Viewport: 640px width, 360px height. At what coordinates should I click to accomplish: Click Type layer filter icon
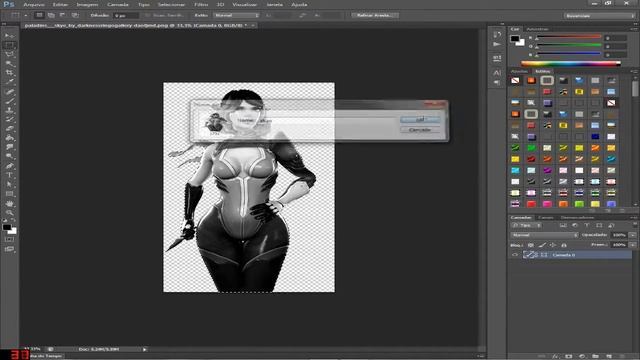(587, 225)
